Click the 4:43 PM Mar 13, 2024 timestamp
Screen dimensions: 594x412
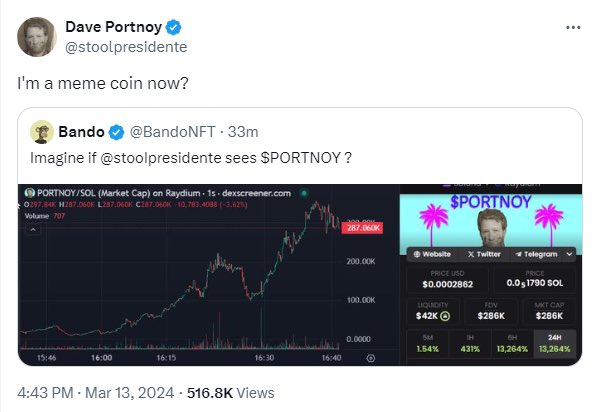pos(95,393)
